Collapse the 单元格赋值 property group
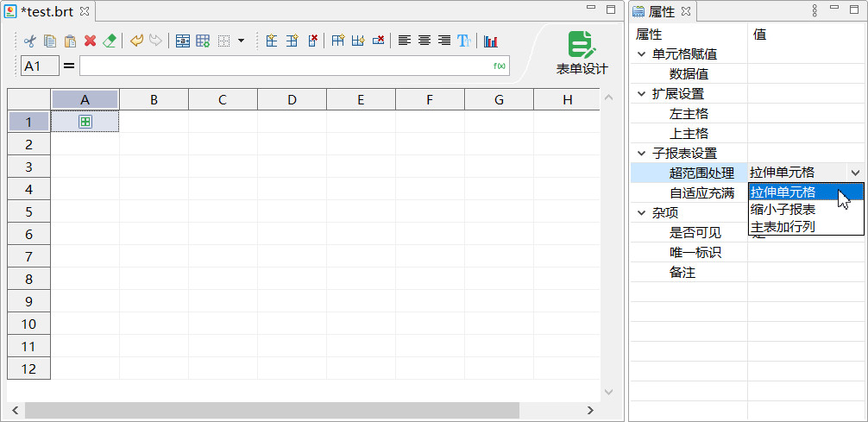The height and width of the screenshot is (422, 868). [641, 54]
